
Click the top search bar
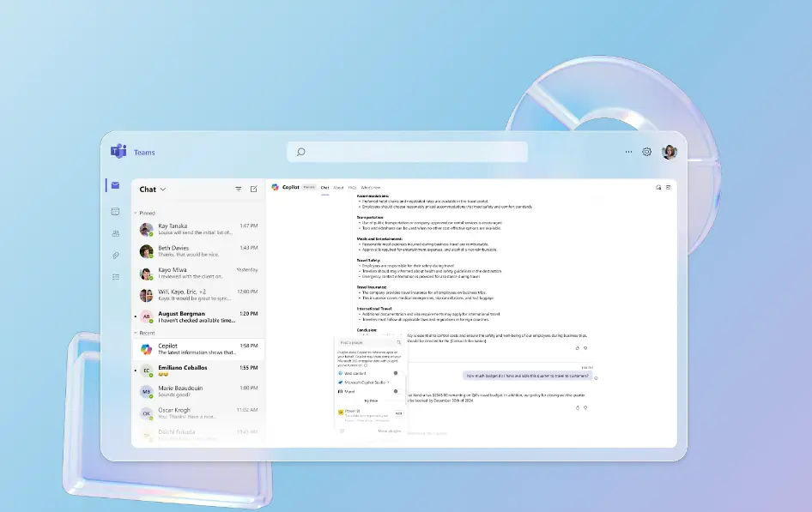coord(407,152)
